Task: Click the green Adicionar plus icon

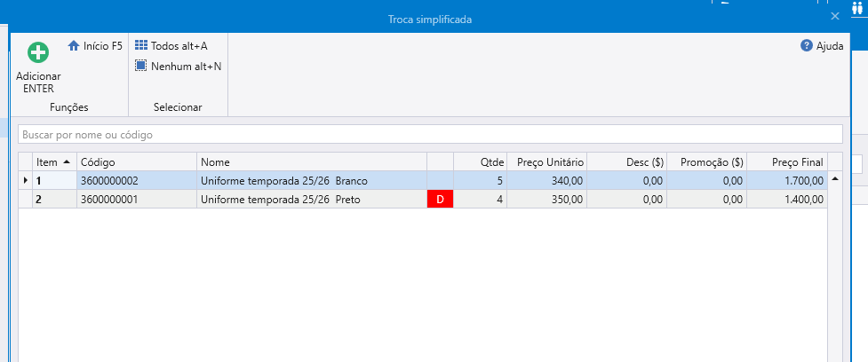Action: click(x=38, y=53)
